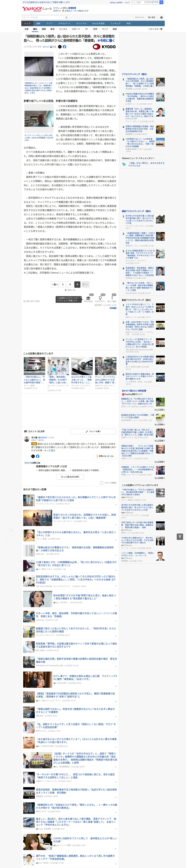
Task: Open settings via the gear icon
Action: pos(161,17)
